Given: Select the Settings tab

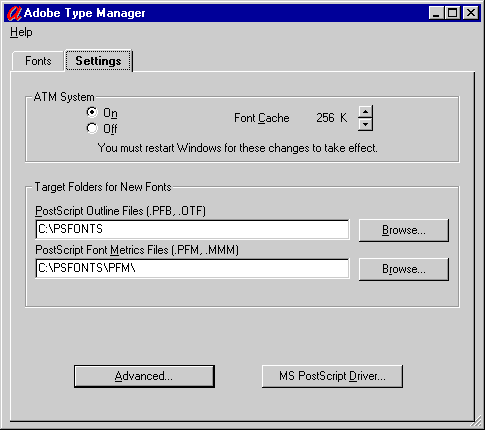Looking at the screenshot, I should pos(98,61).
